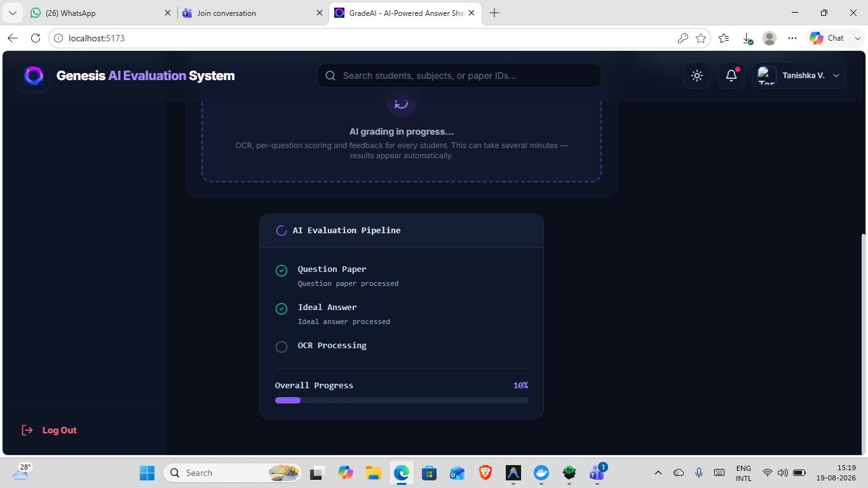Open Brave browser from taskbar

[485, 473]
